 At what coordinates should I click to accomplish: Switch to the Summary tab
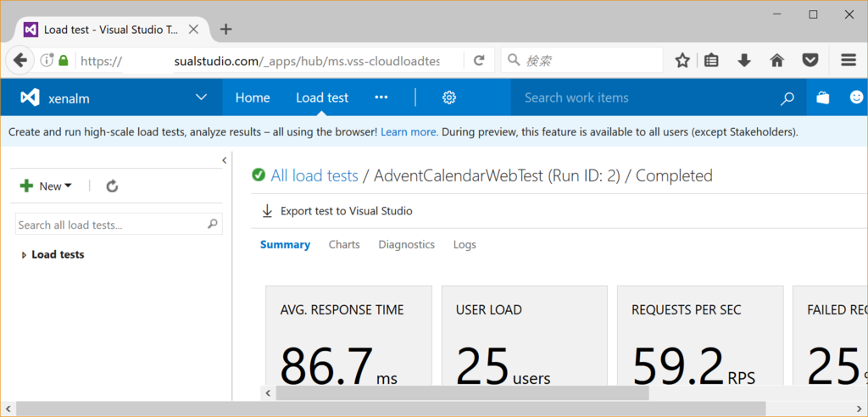tap(285, 244)
